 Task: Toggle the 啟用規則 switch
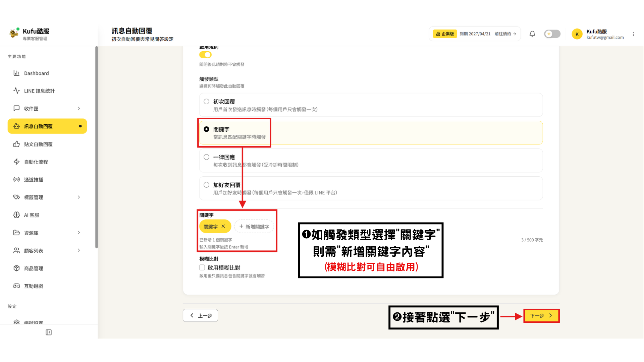[205, 55]
